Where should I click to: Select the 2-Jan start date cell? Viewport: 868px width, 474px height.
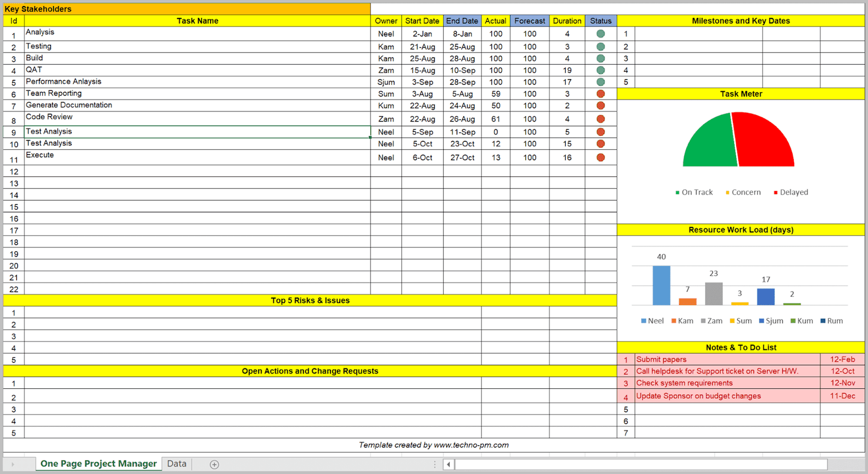(x=422, y=34)
